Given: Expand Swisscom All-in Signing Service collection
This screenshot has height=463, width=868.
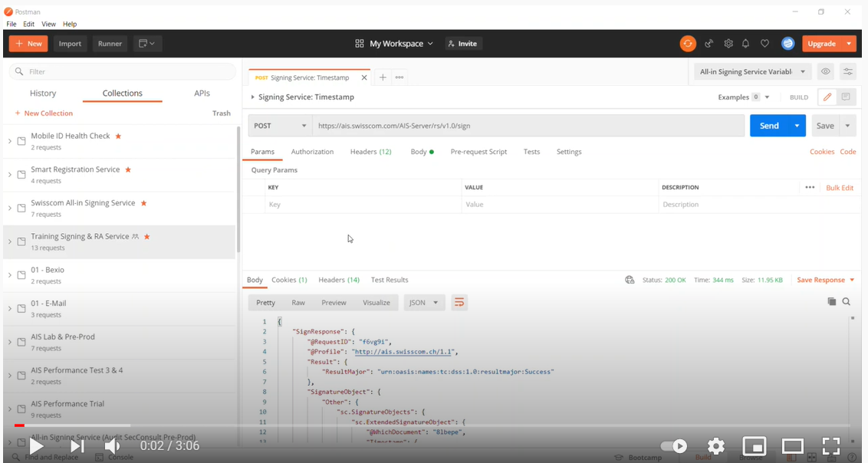Looking at the screenshot, I should tap(10, 209).
